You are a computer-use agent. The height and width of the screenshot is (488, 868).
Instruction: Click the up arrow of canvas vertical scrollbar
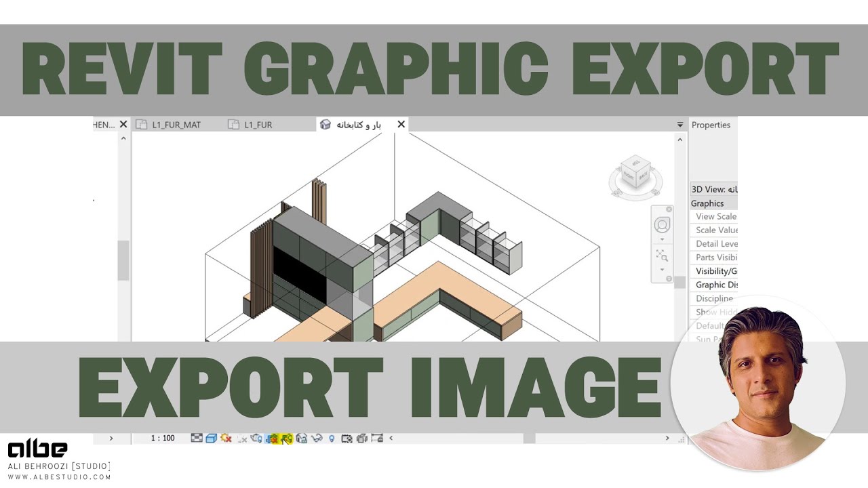[680, 140]
